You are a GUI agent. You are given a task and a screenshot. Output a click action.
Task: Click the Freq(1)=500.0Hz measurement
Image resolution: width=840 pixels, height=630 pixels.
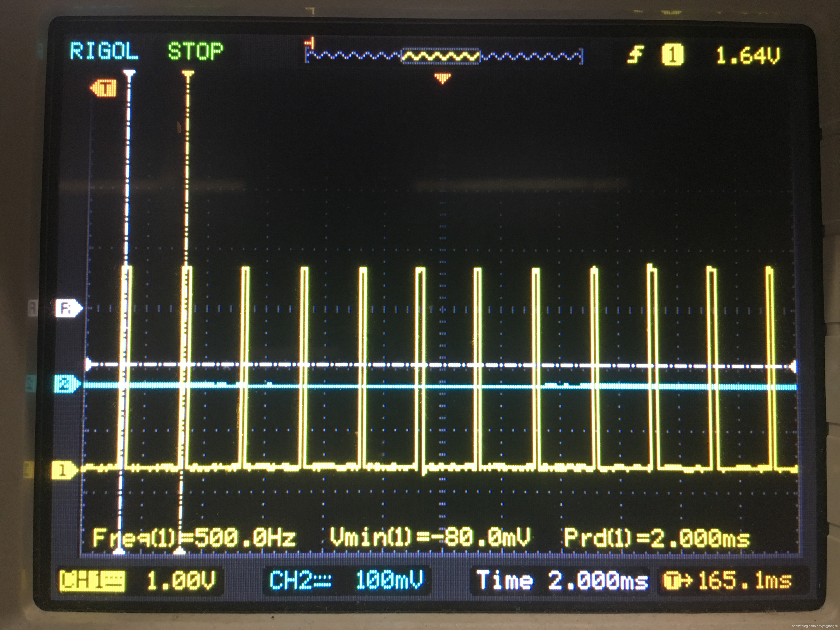pyautogui.click(x=194, y=538)
